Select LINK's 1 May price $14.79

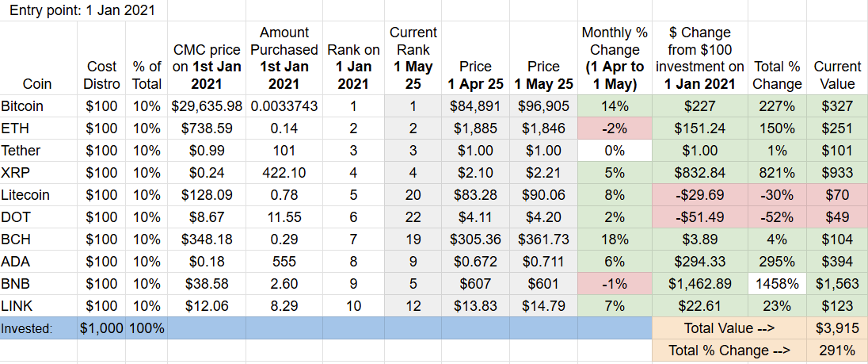point(543,305)
